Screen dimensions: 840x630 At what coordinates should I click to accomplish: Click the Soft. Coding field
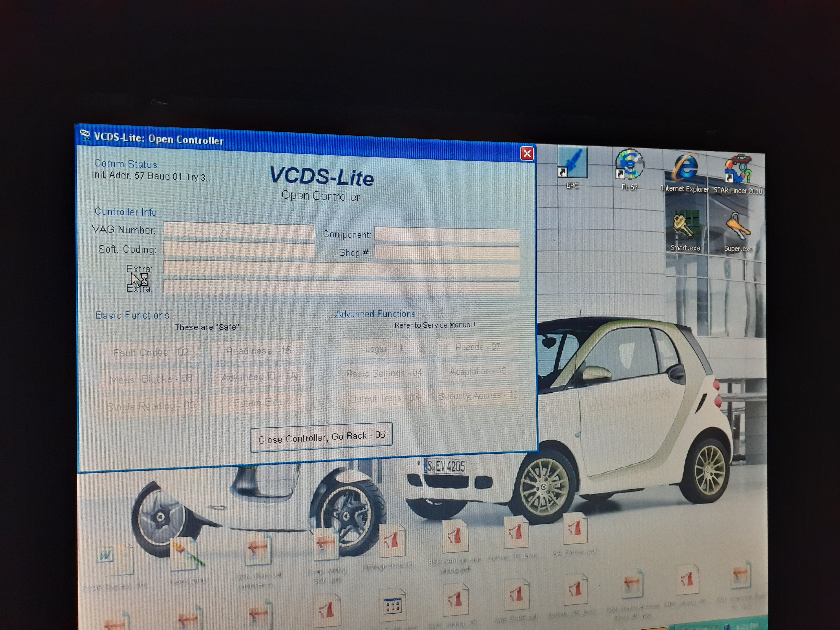(x=238, y=249)
